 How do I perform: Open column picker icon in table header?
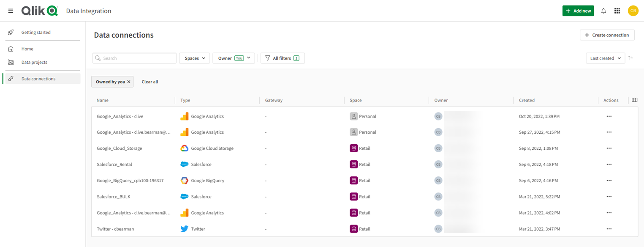(634, 100)
